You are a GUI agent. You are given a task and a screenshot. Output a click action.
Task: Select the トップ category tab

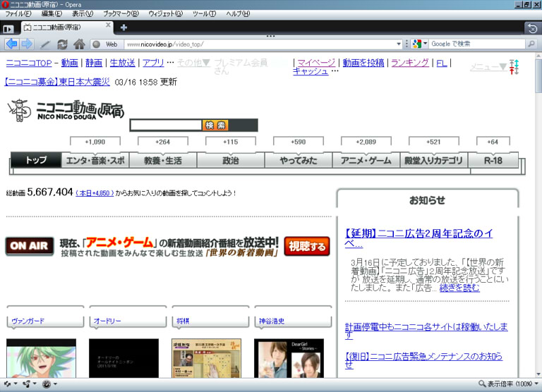[36, 160]
